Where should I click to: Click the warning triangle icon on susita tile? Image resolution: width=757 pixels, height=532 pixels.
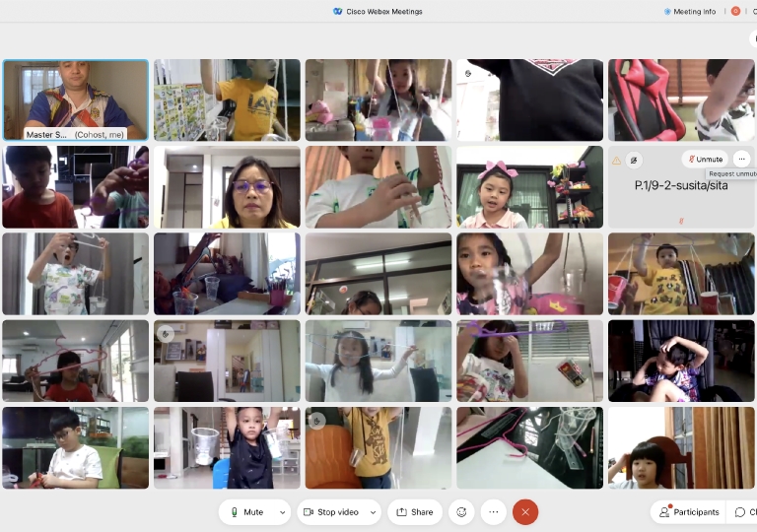tap(616, 161)
